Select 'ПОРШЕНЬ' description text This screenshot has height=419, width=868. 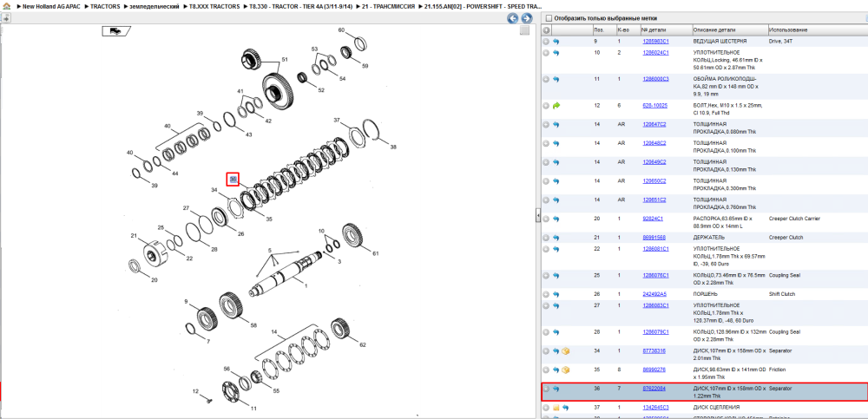706,294
